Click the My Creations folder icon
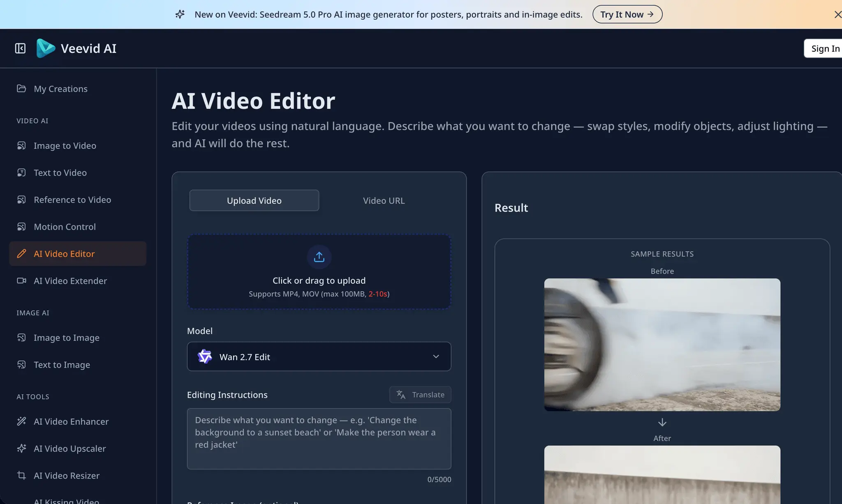Image resolution: width=842 pixels, height=504 pixels. (21, 89)
